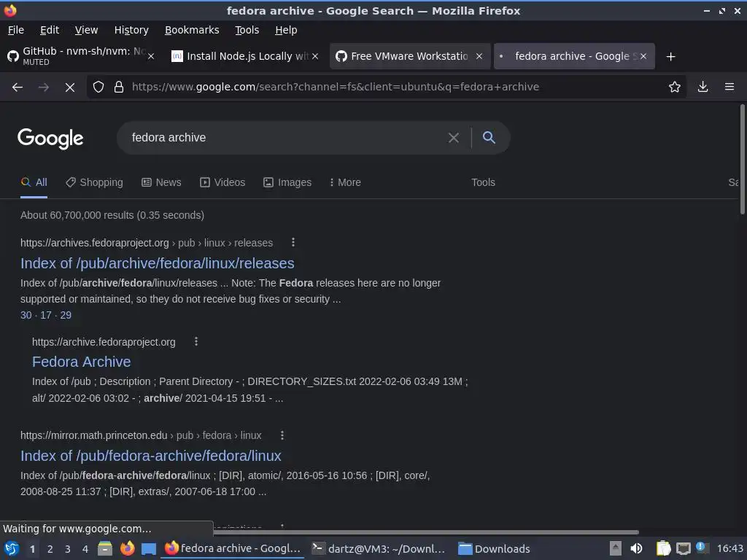Viewport: 747px width, 560px height.
Task: Select the Shopping results tab
Action: tap(94, 182)
